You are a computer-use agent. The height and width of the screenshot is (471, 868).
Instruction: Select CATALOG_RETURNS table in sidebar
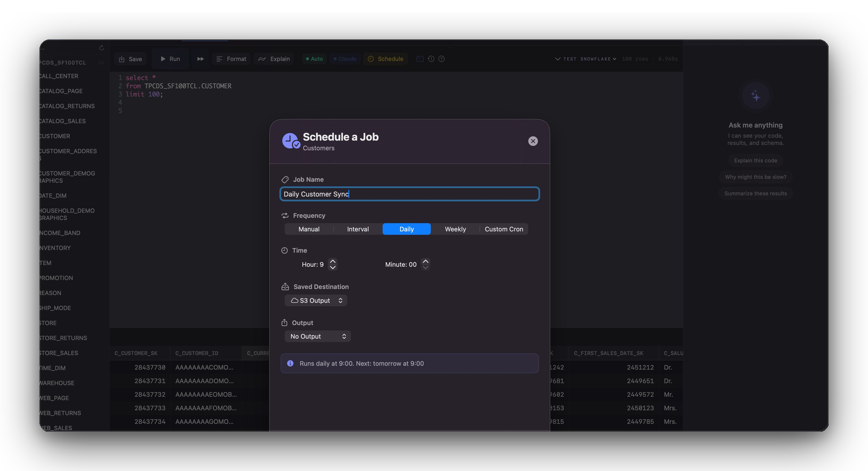tap(67, 106)
